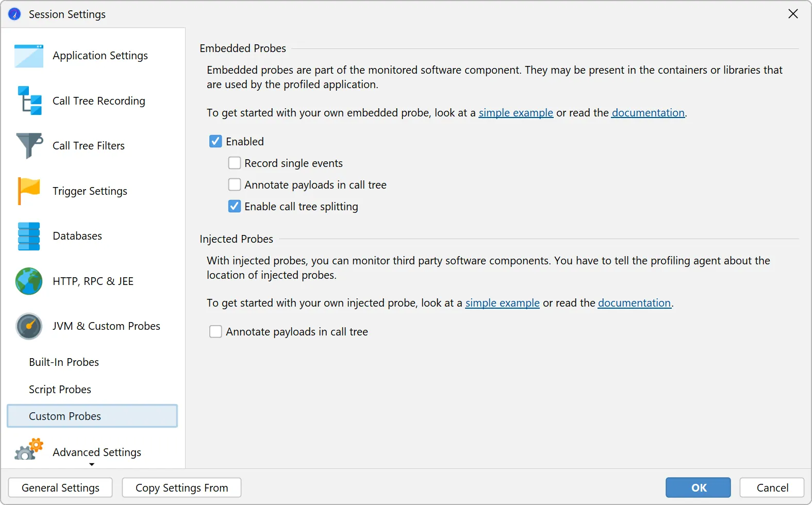
Task: Open Advanced Settings via the gears icon
Action: click(29, 450)
